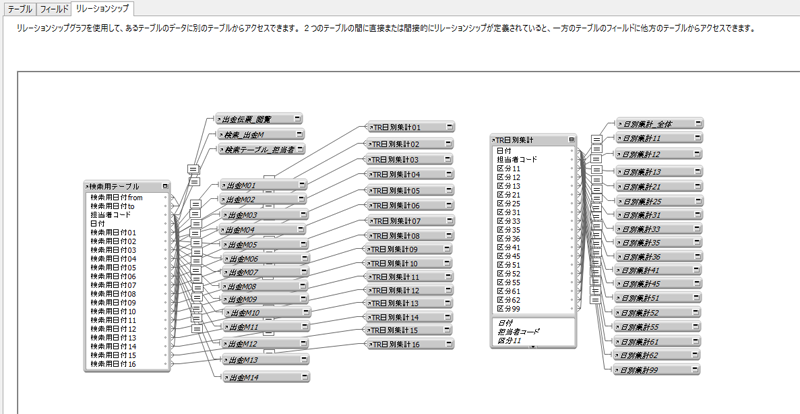Screen dimensions: 800x414
Task: Click the arrow icon beside 出金M01
Action: click(x=224, y=185)
